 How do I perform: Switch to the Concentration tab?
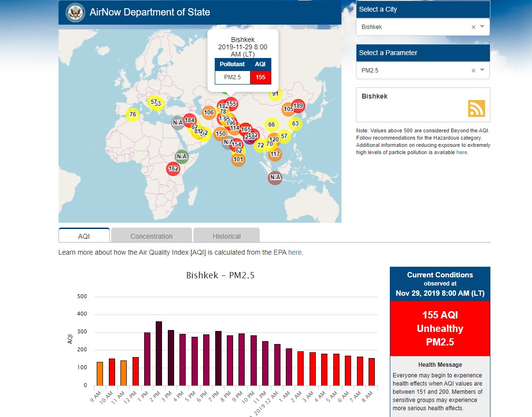click(x=151, y=236)
